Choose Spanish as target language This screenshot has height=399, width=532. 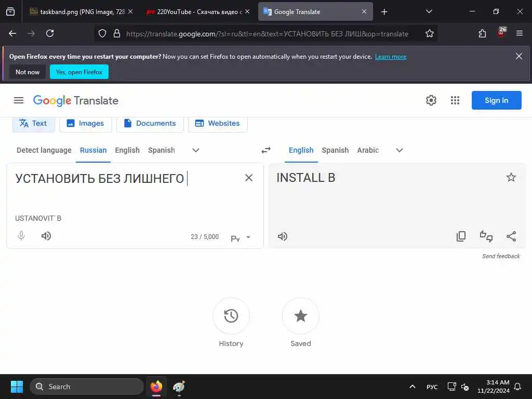(335, 150)
